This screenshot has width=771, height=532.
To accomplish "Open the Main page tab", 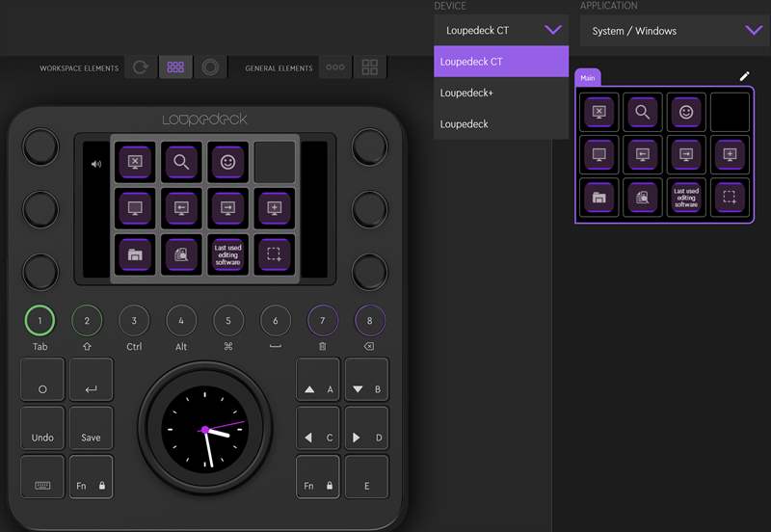I will (x=588, y=78).
